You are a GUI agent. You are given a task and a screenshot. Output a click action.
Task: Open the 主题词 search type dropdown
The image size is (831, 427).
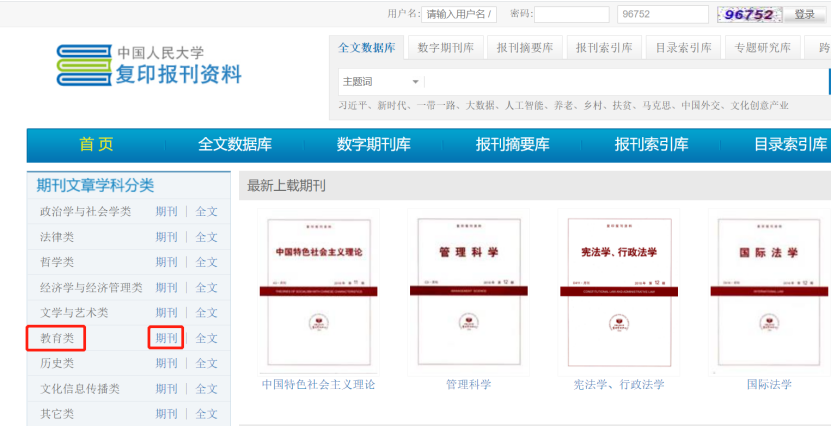[x=381, y=82]
